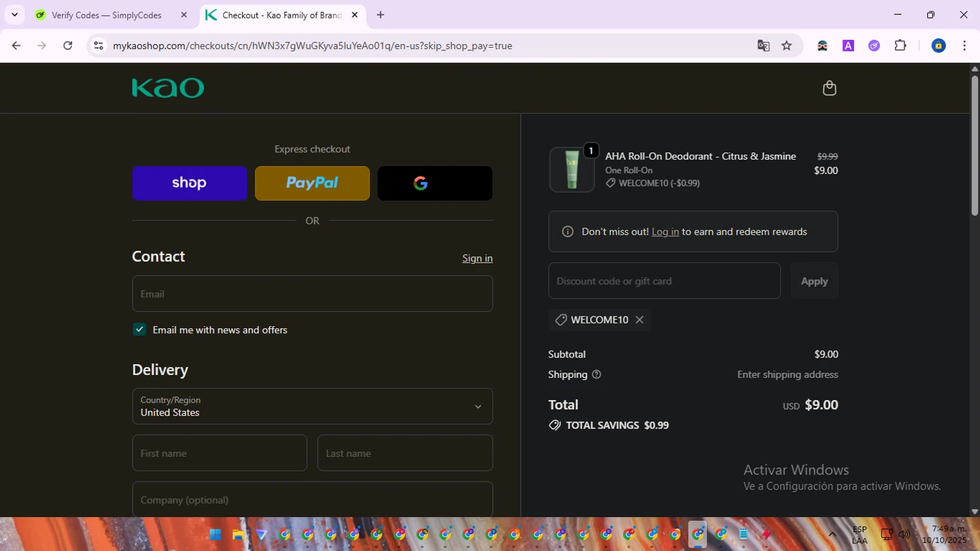Click the info icon beside Don't miss out

coord(568,232)
